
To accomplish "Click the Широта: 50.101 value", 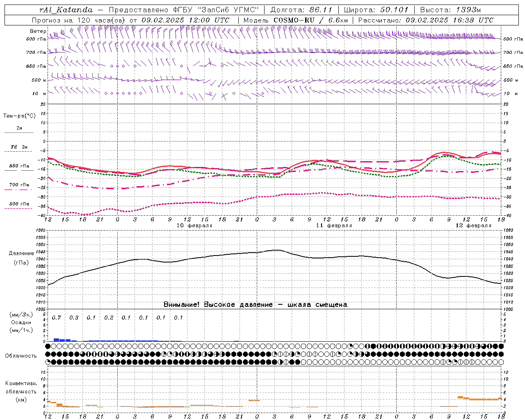I will (x=376, y=10).
